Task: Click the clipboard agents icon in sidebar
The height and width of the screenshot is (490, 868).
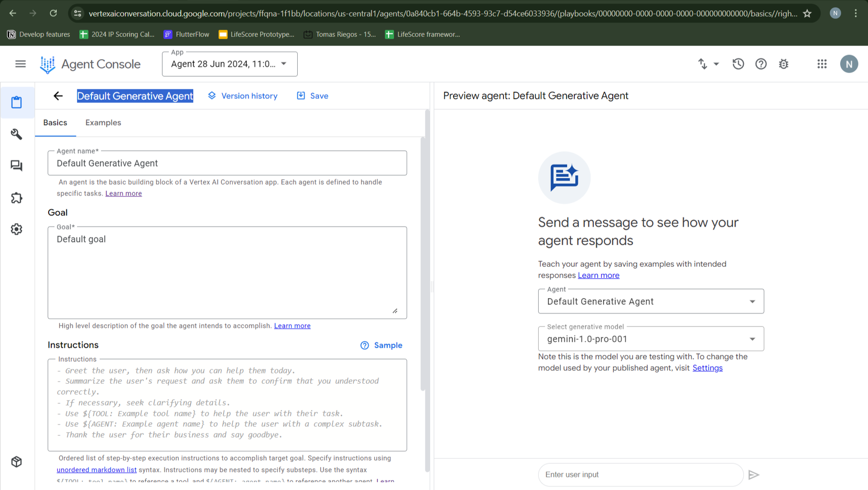Action: [x=16, y=102]
